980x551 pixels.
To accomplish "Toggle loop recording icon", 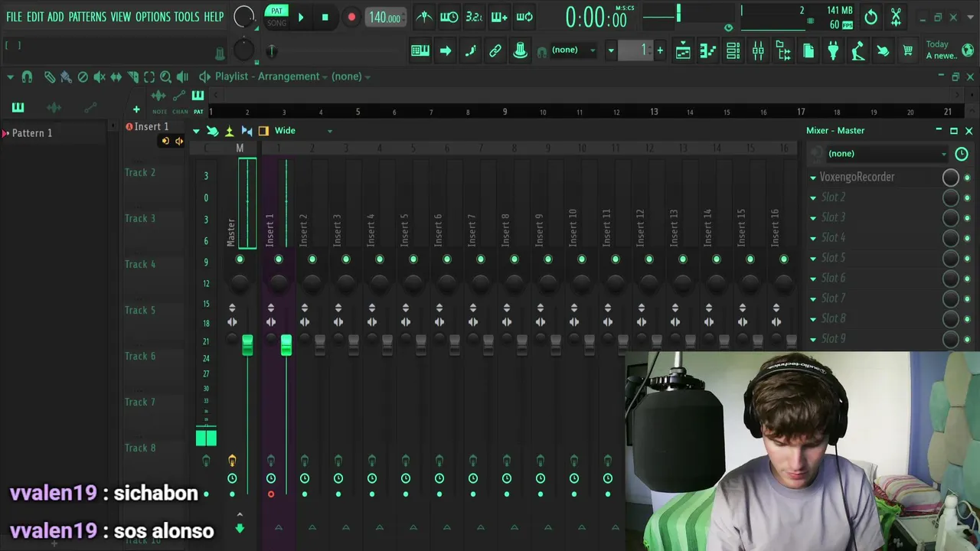I will [x=524, y=17].
